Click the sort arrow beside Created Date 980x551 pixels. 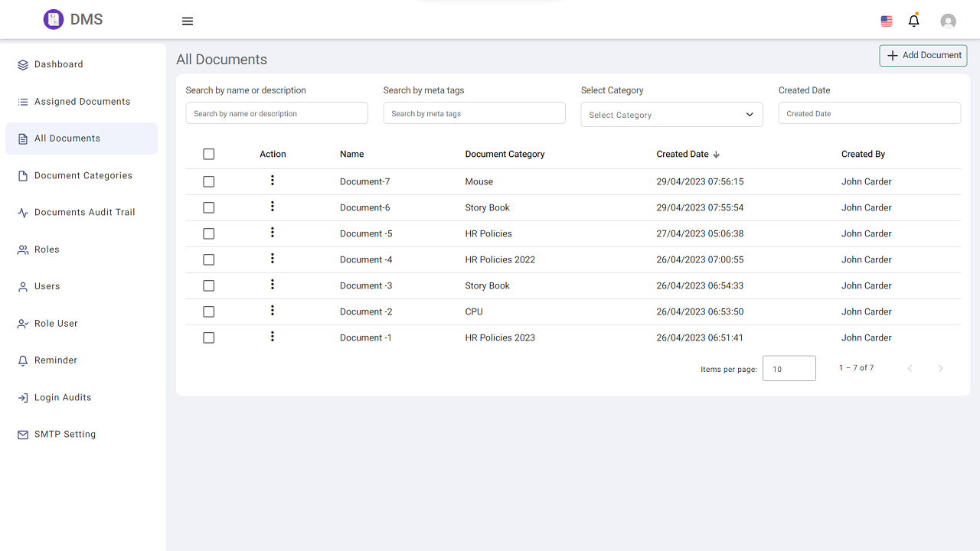tap(717, 155)
